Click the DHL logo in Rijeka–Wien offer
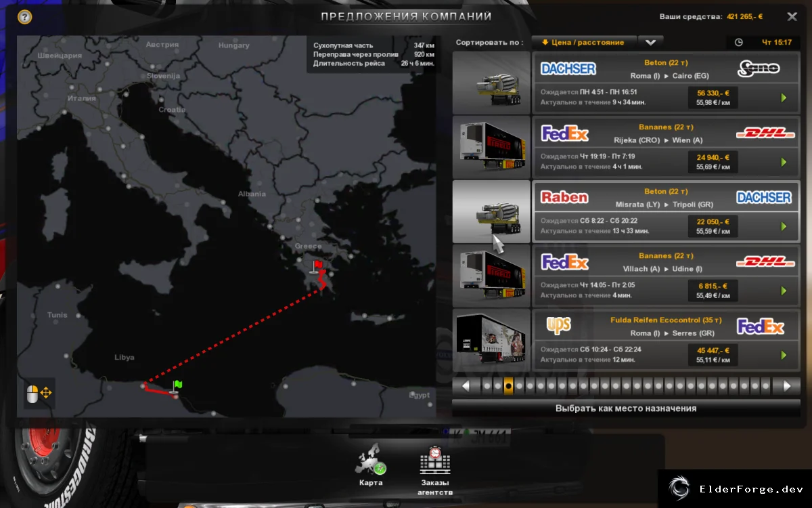The height and width of the screenshot is (508, 812). [765, 133]
